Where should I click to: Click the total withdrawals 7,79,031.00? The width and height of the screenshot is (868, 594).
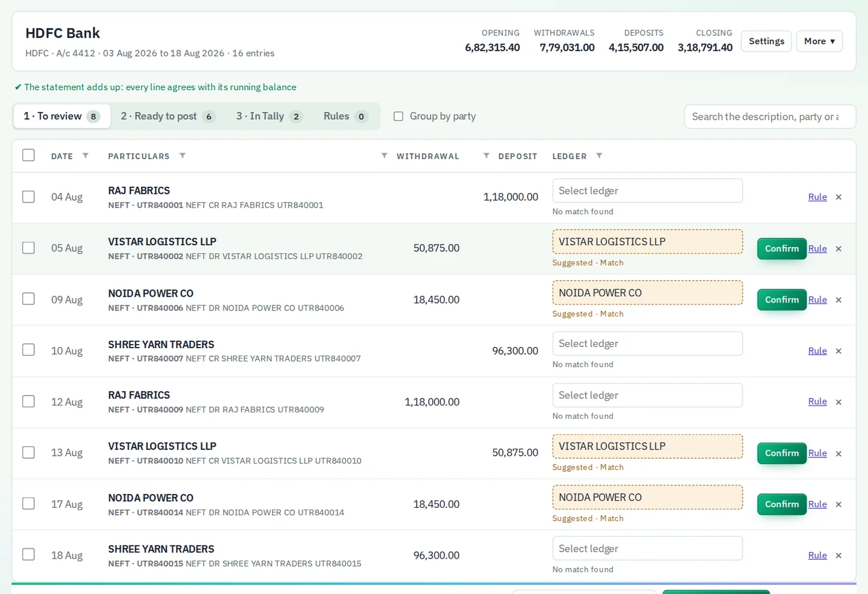[x=567, y=47]
